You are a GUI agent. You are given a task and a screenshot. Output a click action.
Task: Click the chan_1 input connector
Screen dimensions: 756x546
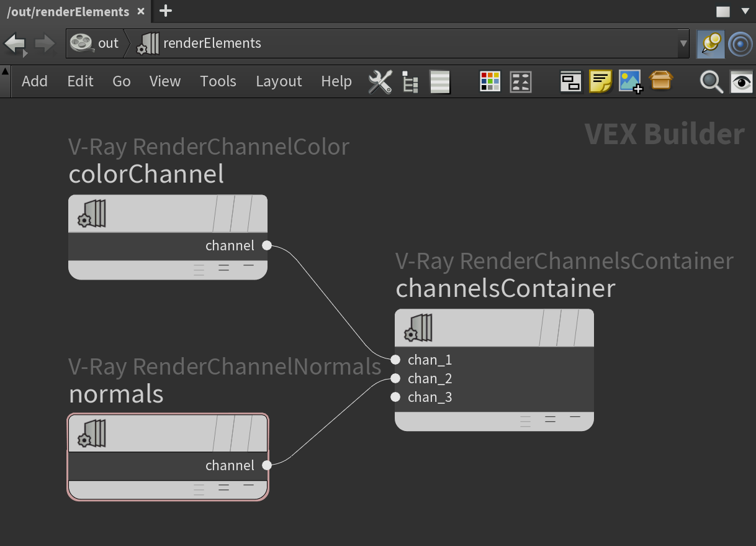[395, 360]
